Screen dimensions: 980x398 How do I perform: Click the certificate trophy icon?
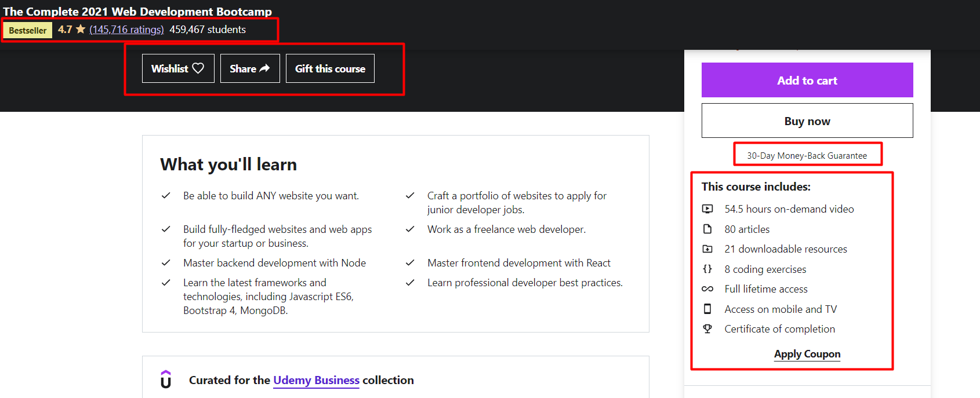(707, 328)
